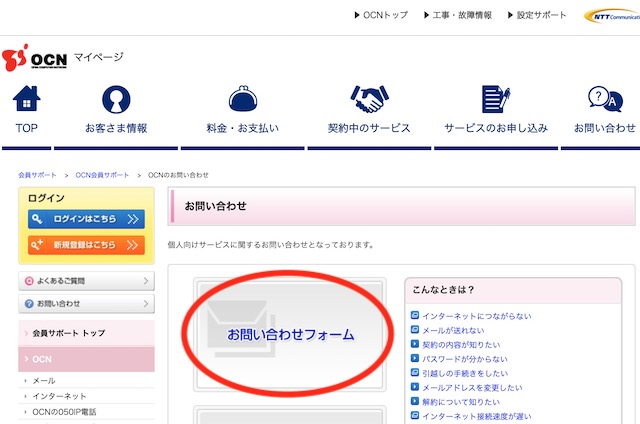Open the お問い合わせ Q&A bubbles icon
640x424 pixels.
point(605,99)
